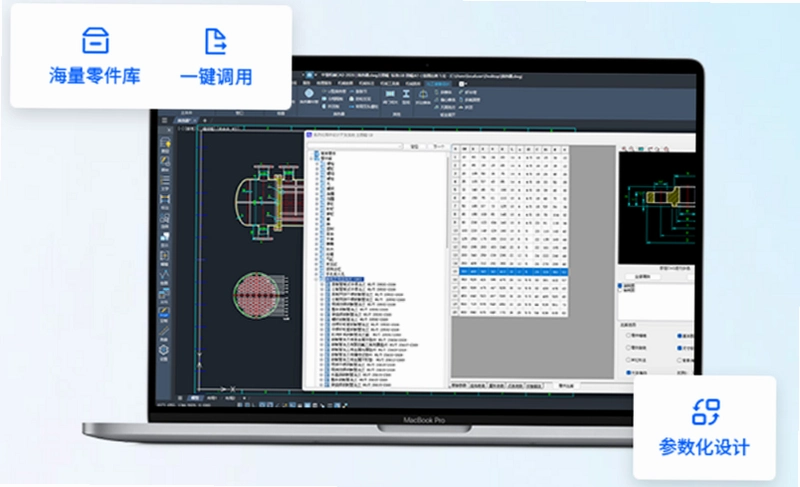This screenshot has height=487, width=800.
Task: Select the top radio in left options column
Action: point(629,336)
